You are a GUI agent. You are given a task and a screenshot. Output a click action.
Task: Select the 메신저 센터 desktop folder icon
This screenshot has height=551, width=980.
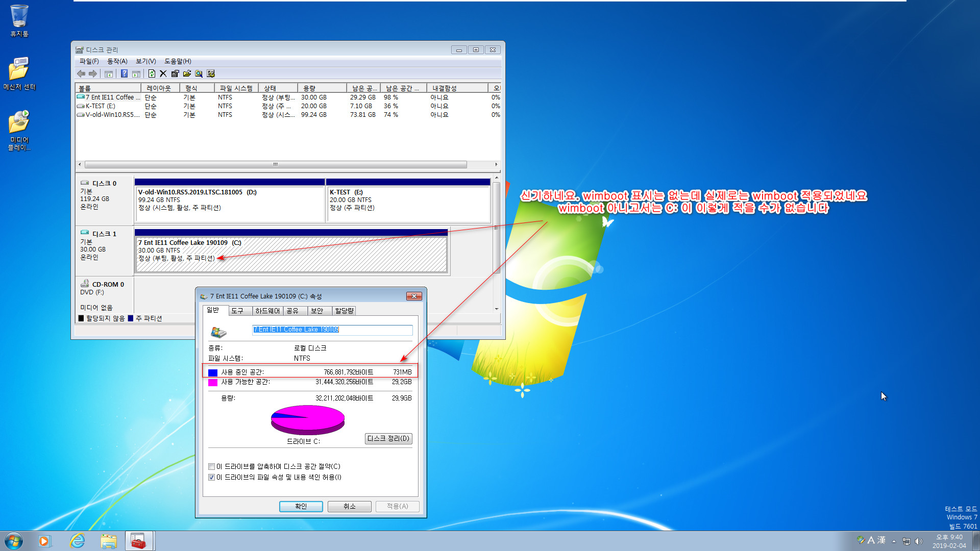[19, 73]
